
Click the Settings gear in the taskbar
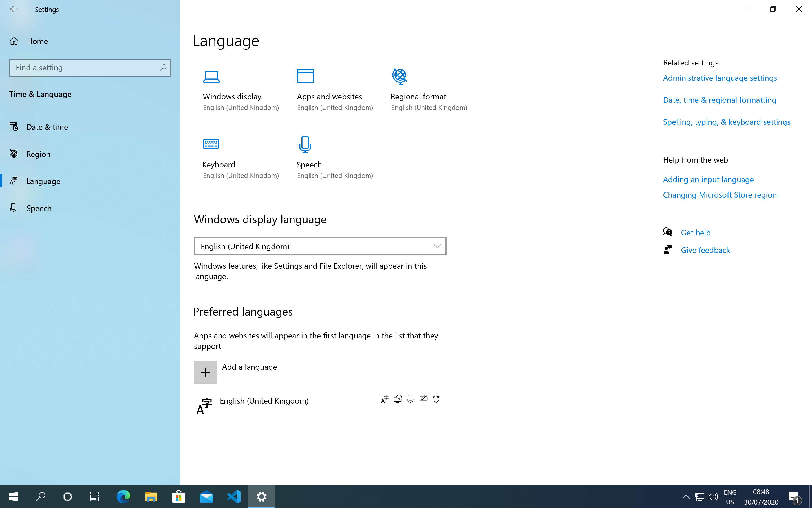point(261,497)
